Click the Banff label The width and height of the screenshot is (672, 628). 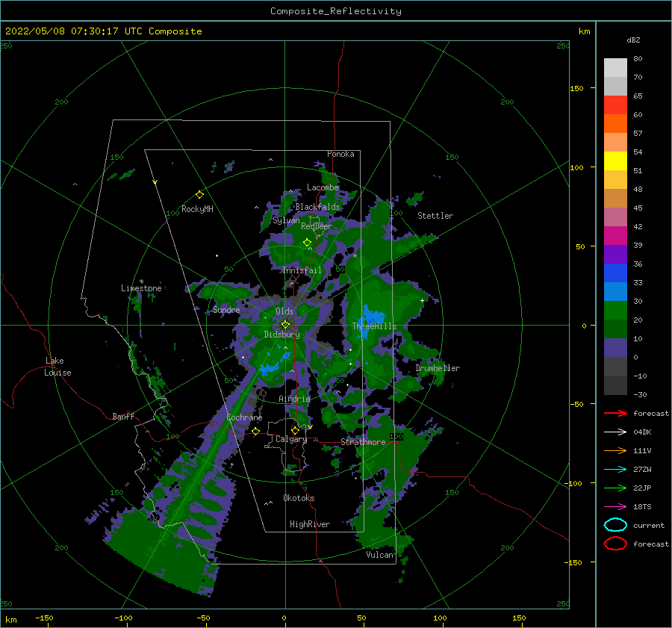click(x=123, y=416)
